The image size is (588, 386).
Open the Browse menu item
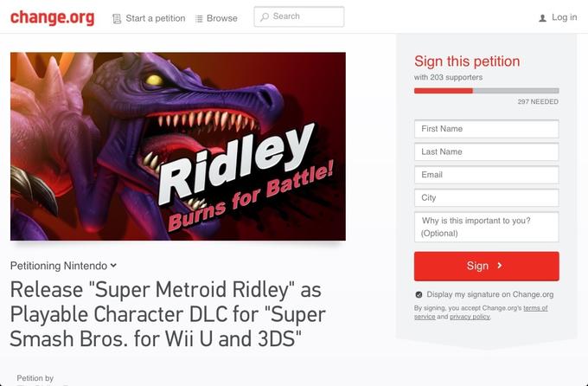[221, 18]
